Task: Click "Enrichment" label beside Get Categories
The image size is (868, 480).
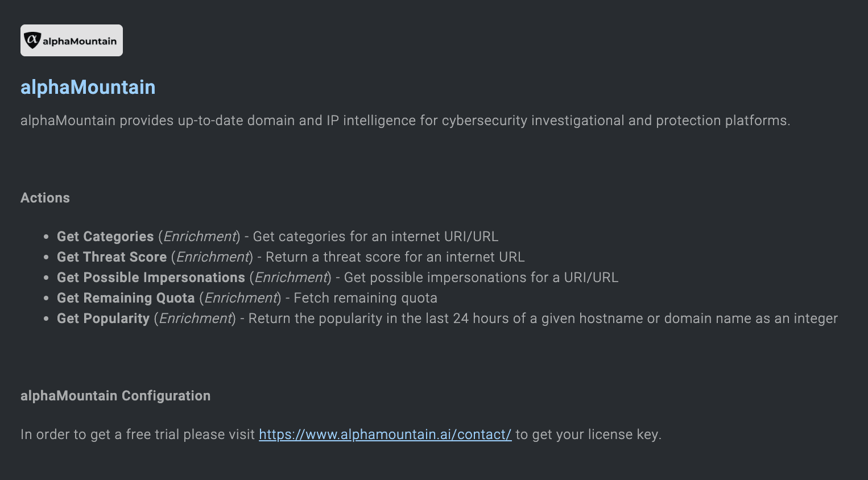Action: pyautogui.click(x=200, y=237)
